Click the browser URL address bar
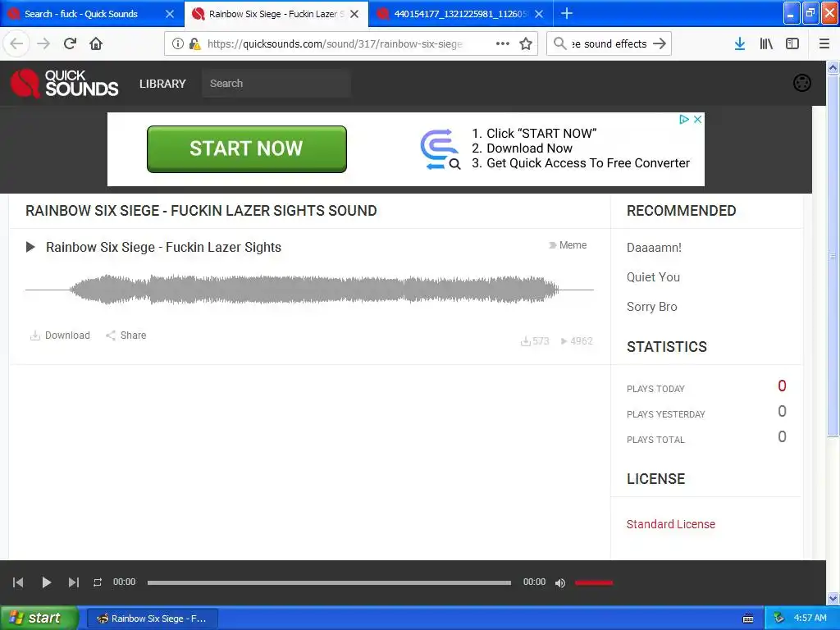 click(335, 44)
